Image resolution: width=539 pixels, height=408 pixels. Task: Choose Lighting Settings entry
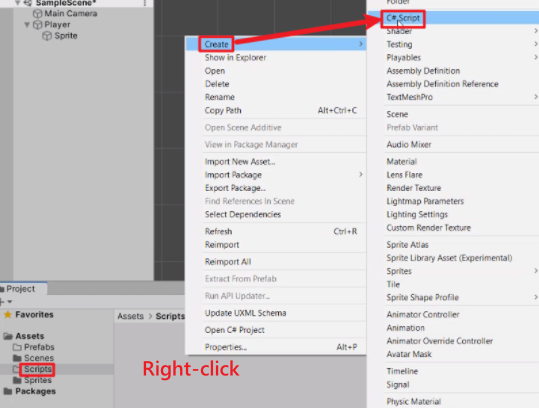point(417,214)
